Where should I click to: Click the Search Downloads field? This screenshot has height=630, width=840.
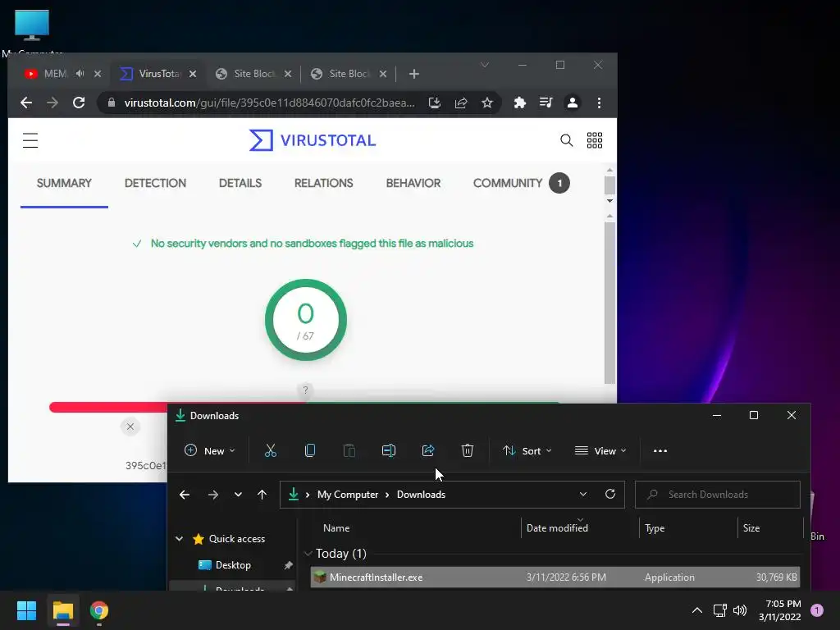click(x=717, y=495)
